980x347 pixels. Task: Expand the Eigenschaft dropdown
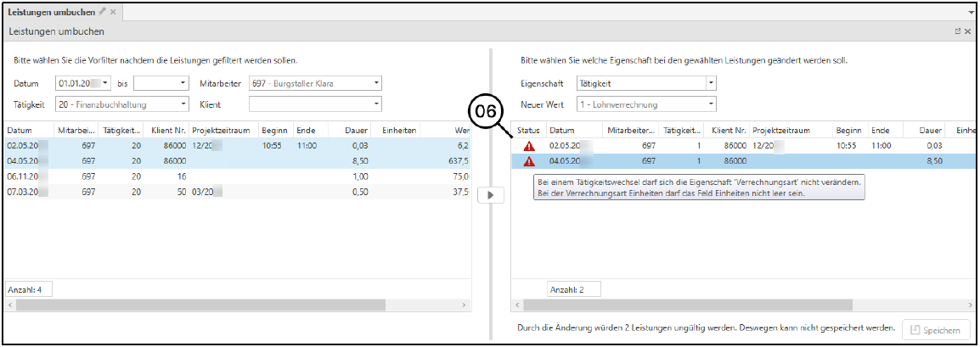(711, 83)
